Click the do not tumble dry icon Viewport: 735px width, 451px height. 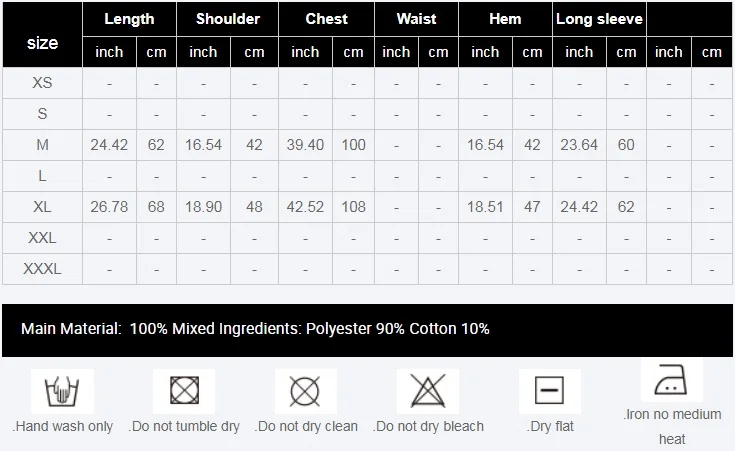click(184, 389)
